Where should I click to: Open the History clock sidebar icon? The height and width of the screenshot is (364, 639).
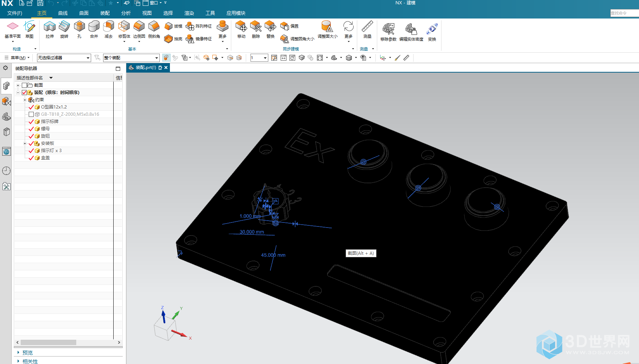6,171
